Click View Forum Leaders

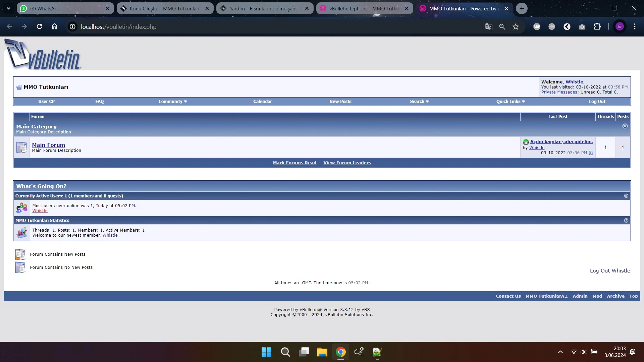click(347, 163)
